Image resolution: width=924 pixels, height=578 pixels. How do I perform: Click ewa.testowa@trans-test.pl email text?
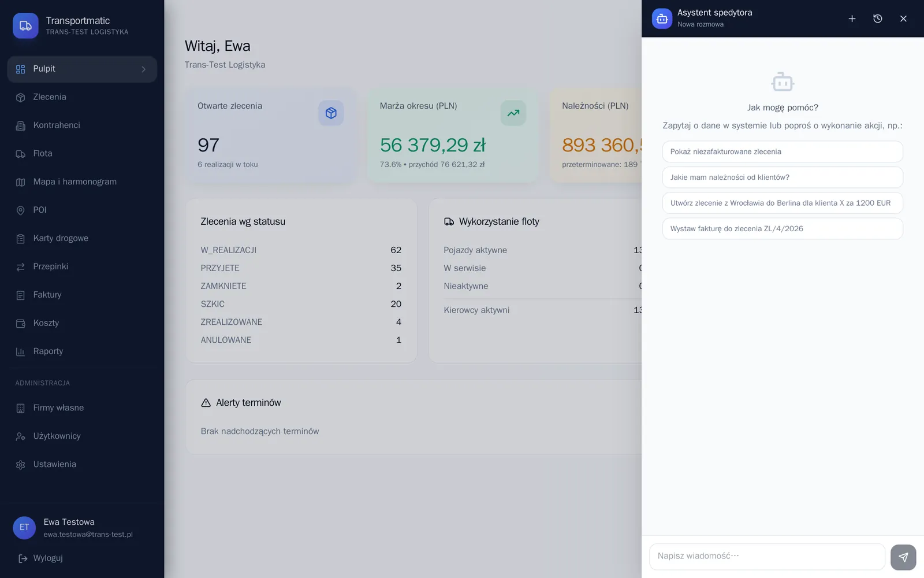click(88, 535)
